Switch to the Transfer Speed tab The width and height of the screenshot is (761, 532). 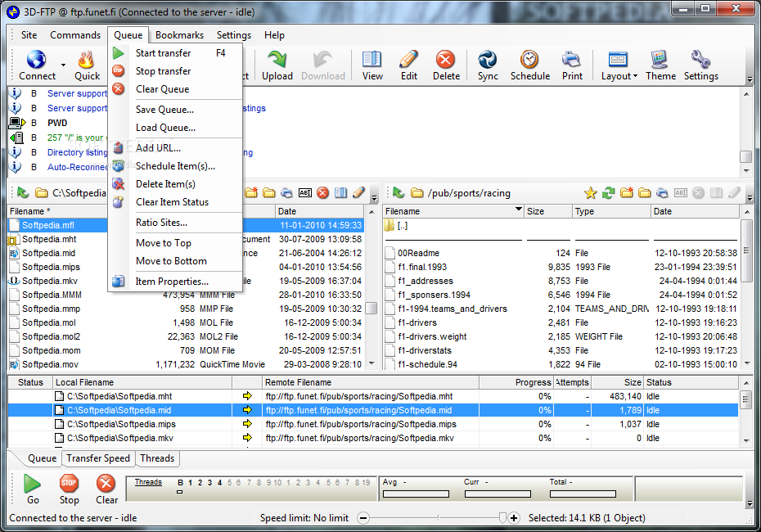pyautogui.click(x=98, y=458)
